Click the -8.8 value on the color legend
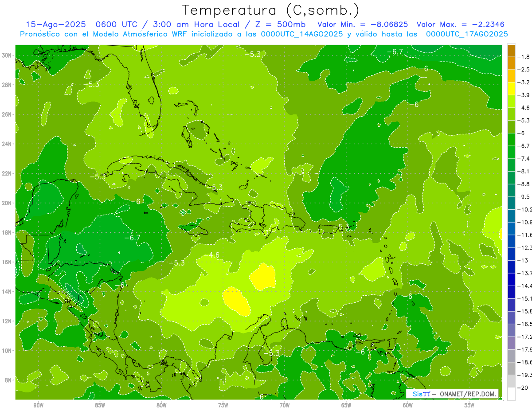 point(524,184)
